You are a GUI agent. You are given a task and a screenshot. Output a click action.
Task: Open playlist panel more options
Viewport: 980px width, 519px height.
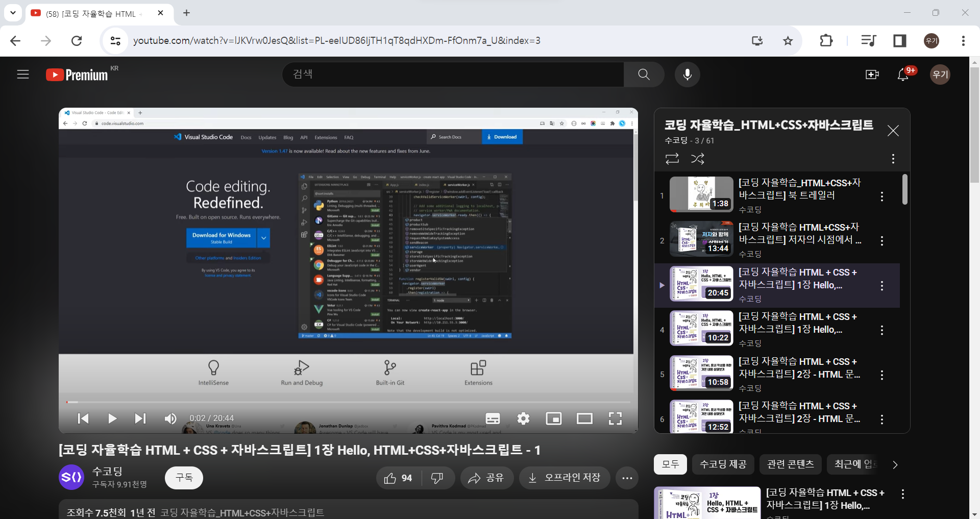893,159
